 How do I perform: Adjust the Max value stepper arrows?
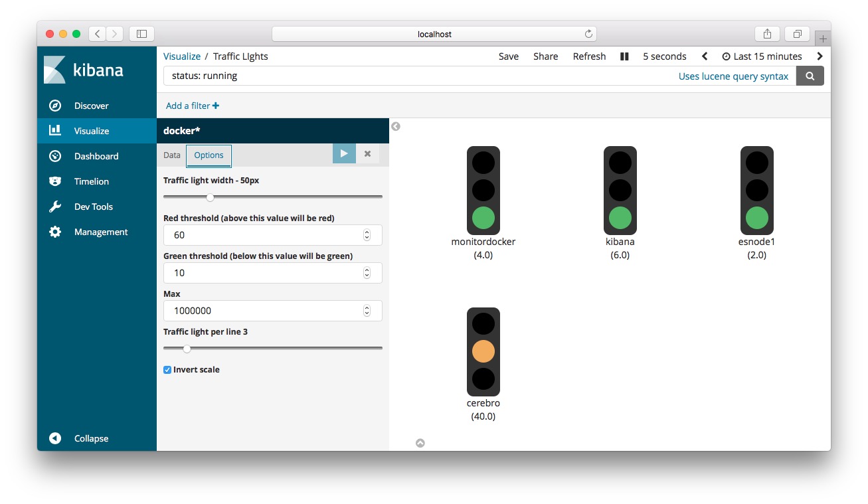coord(367,311)
